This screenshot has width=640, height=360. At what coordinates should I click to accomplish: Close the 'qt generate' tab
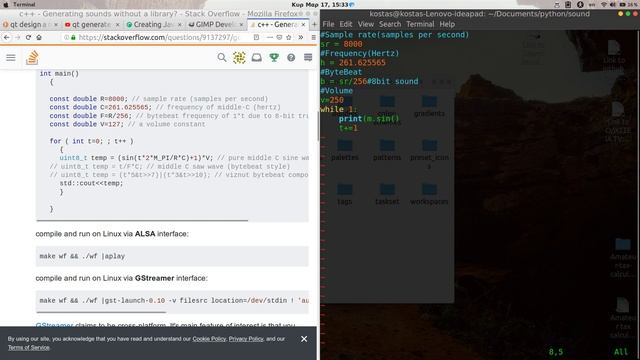118,24
